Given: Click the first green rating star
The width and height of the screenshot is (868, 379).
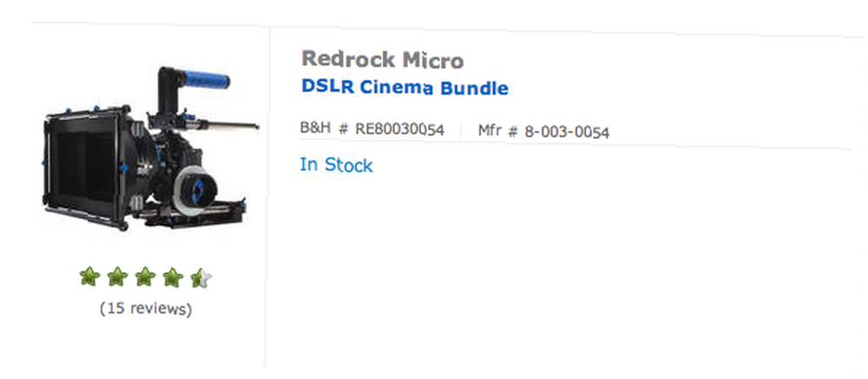Looking at the screenshot, I should 89,277.
